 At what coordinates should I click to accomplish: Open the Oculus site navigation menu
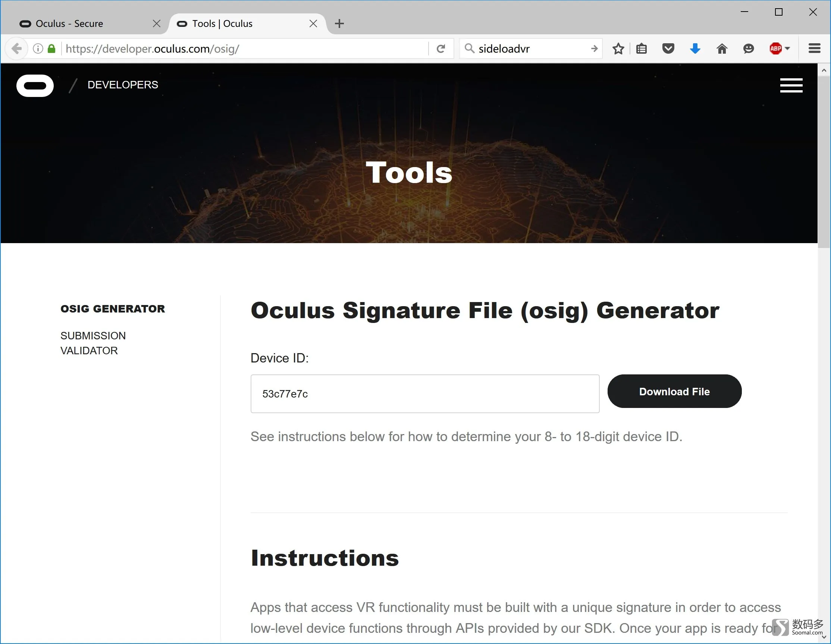coord(791,86)
